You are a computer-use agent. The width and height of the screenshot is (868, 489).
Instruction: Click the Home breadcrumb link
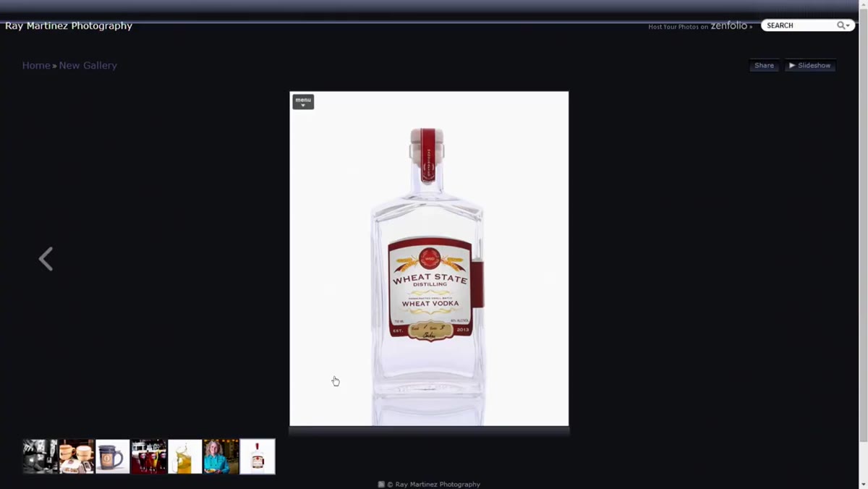(36, 65)
